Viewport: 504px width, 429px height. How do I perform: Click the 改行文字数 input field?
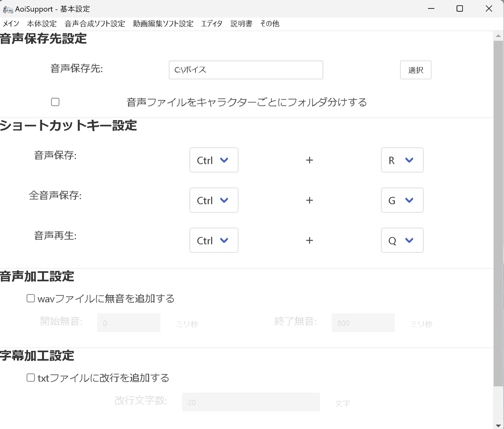[x=251, y=402]
